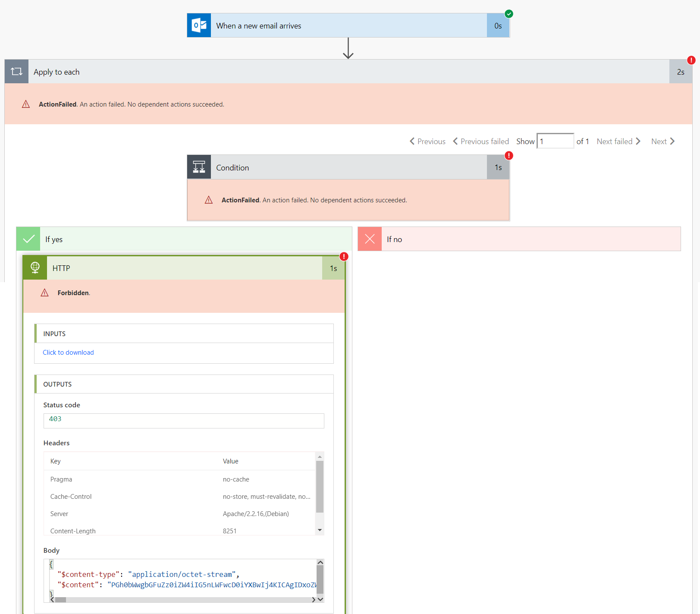Click the OUTPUTS section header
Viewport: 700px width, 614px height.
tap(184, 384)
